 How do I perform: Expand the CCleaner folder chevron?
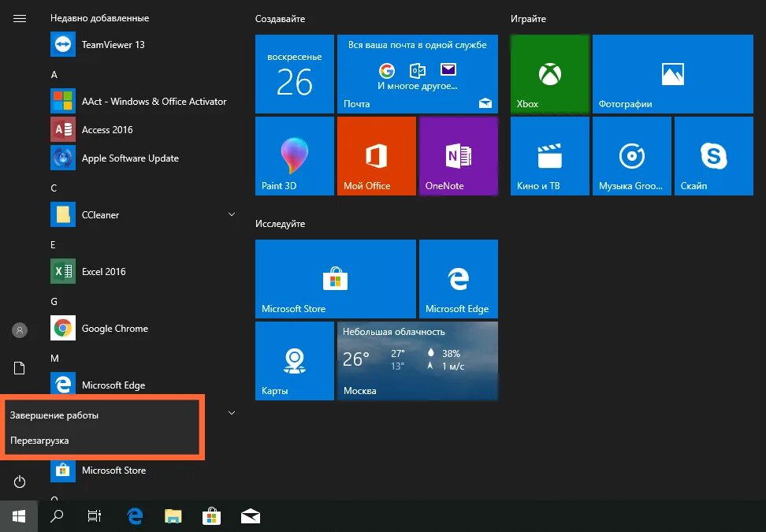coord(232,214)
